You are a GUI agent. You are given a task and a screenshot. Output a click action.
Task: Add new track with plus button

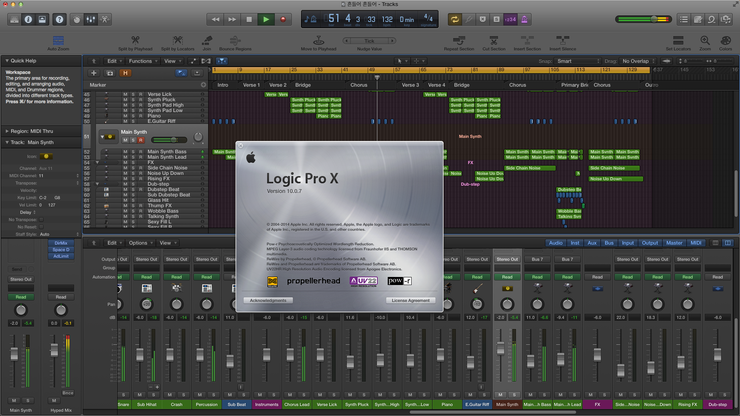(94, 73)
